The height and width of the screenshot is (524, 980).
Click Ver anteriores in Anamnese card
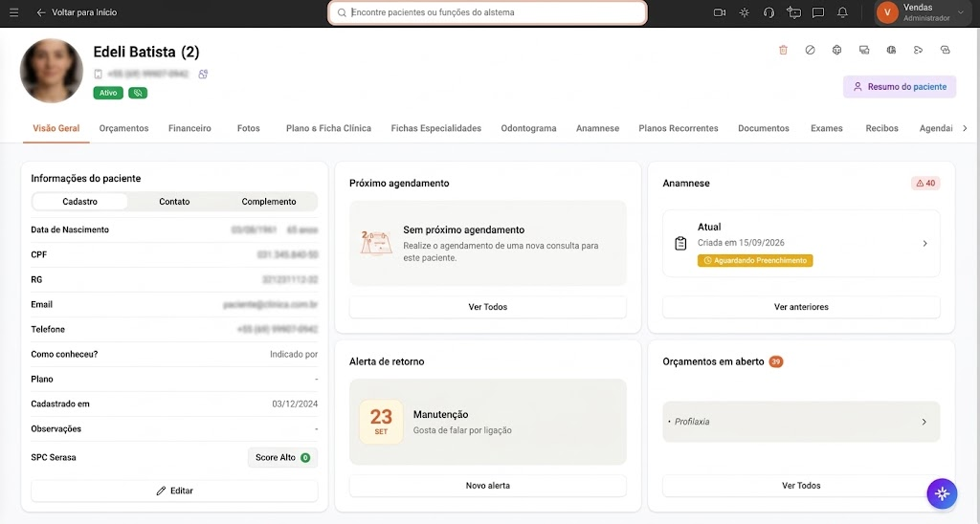click(801, 307)
